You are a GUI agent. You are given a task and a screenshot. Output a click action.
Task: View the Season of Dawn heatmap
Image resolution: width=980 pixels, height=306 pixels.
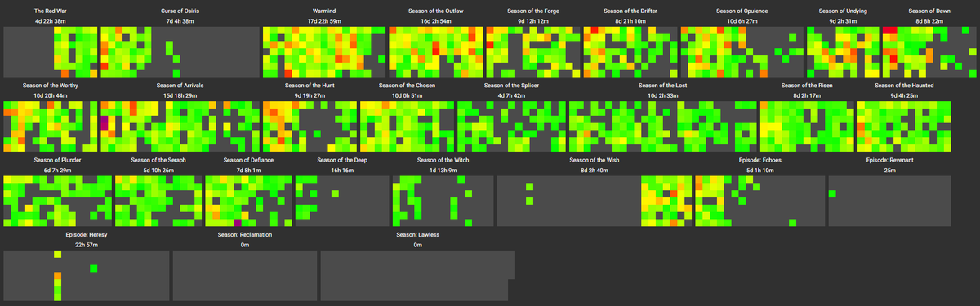(x=929, y=52)
